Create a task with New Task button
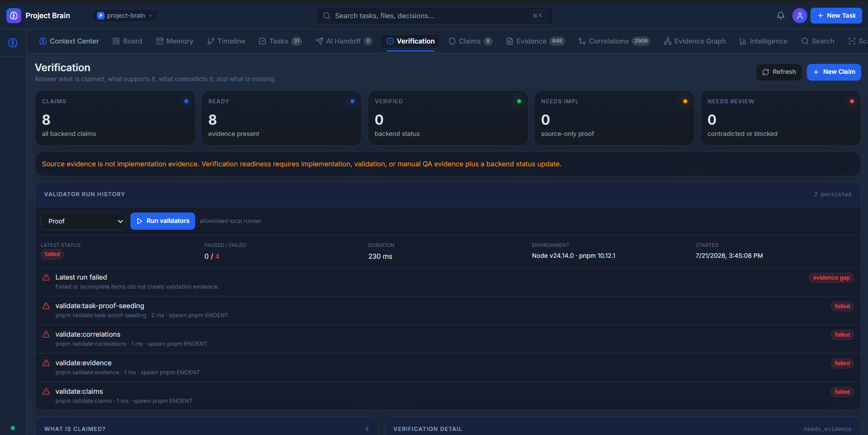The width and height of the screenshot is (868, 435). [x=836, y=15]
